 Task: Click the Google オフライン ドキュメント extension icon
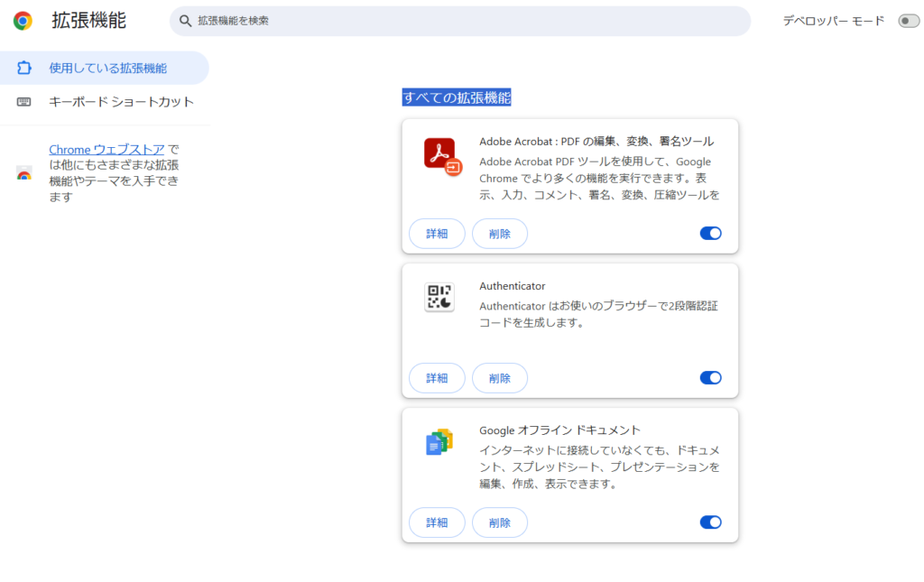(x=439, y=440)
